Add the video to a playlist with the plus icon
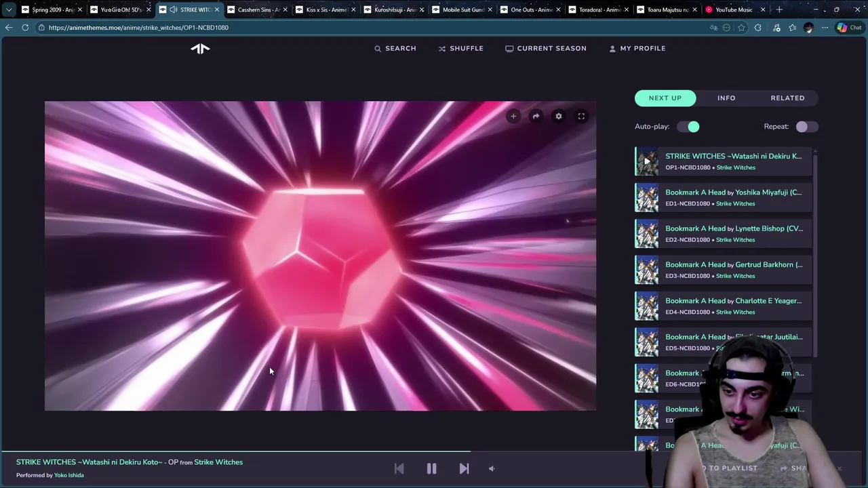The width and height of the screenshot is (868, 488). coord(513,117)
